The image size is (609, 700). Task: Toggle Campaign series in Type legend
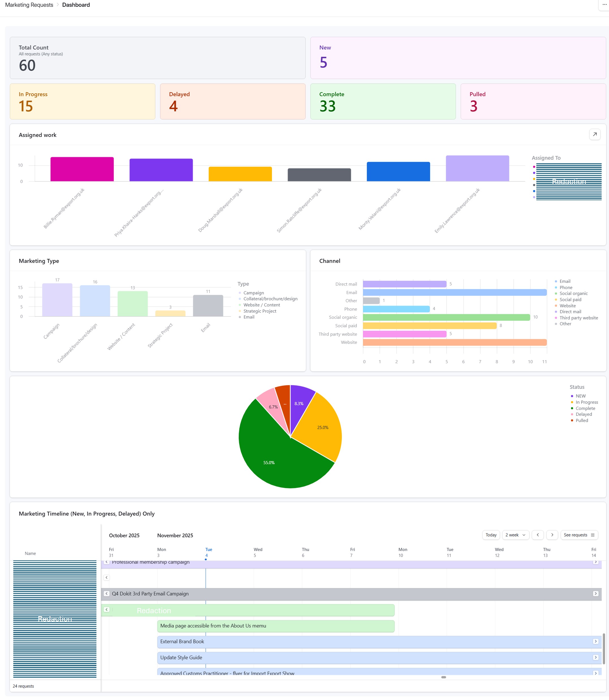click(x=253, y=293)
